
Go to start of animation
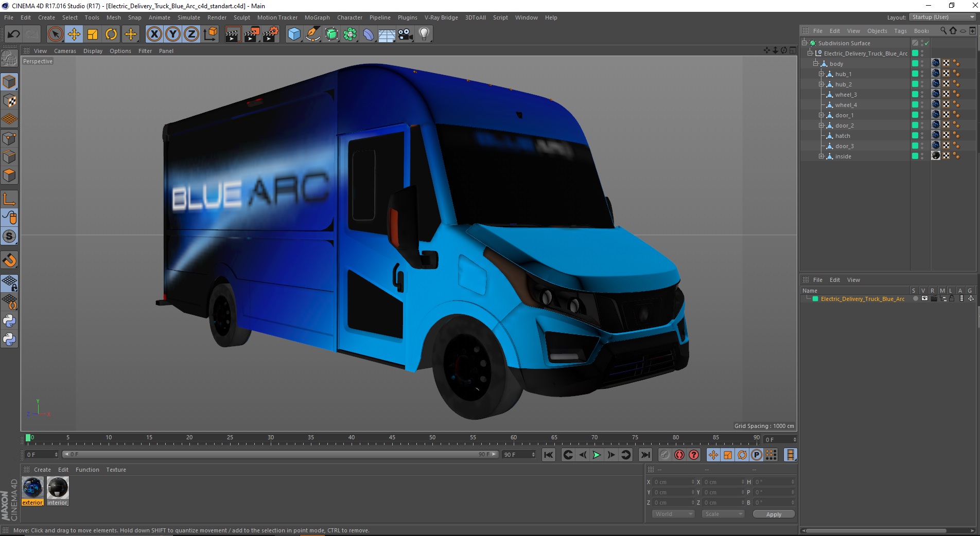[x=549, y=455]
